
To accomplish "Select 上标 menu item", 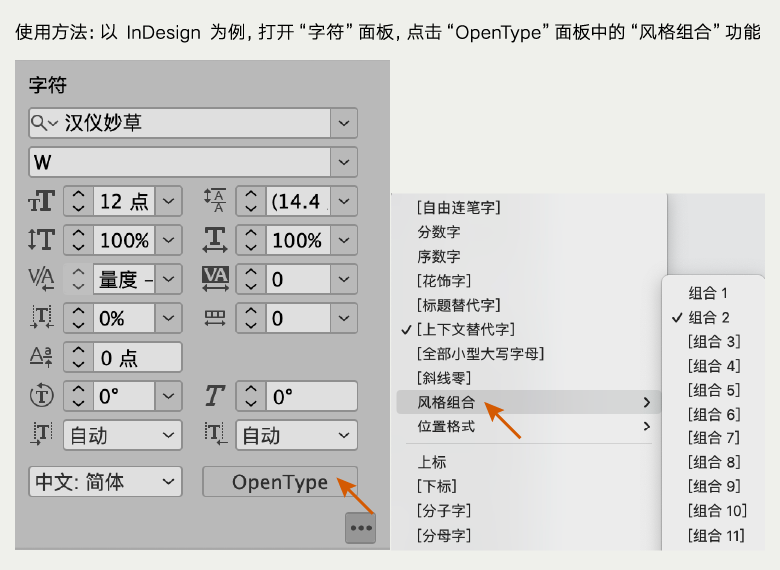I will [432, 462].
